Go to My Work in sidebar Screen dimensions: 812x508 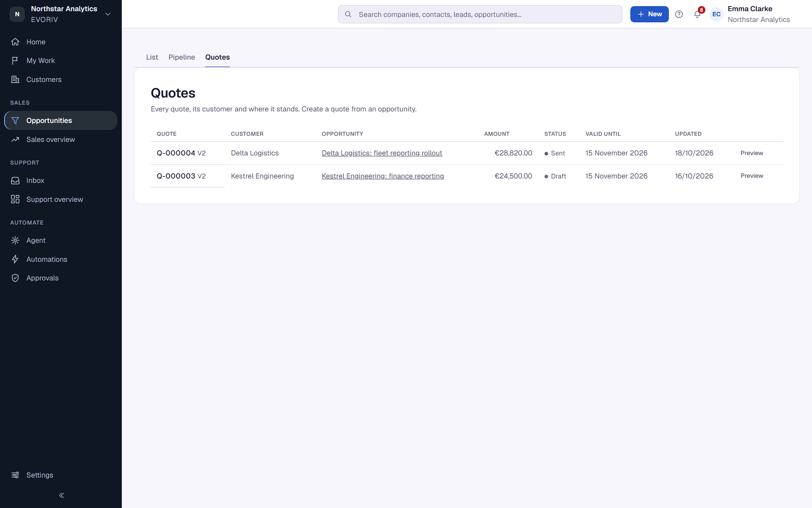(61, 61)
